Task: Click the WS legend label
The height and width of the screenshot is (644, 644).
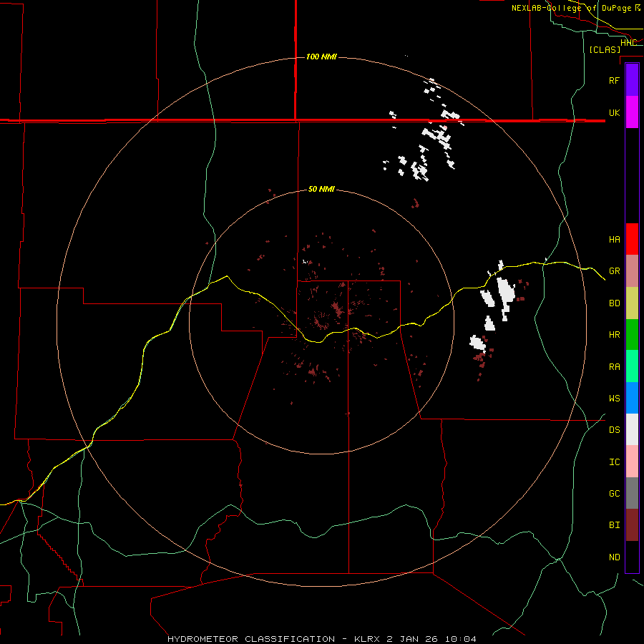Action: pos(615,399)
